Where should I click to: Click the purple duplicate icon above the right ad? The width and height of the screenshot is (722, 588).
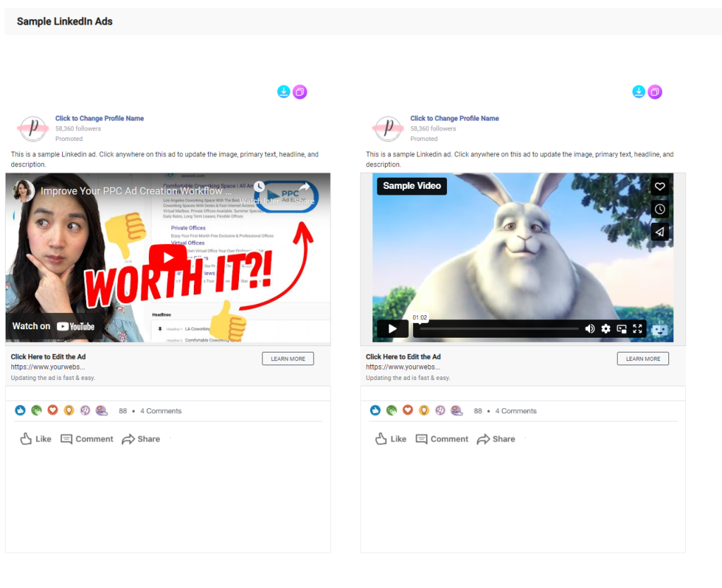pos(655,92)
